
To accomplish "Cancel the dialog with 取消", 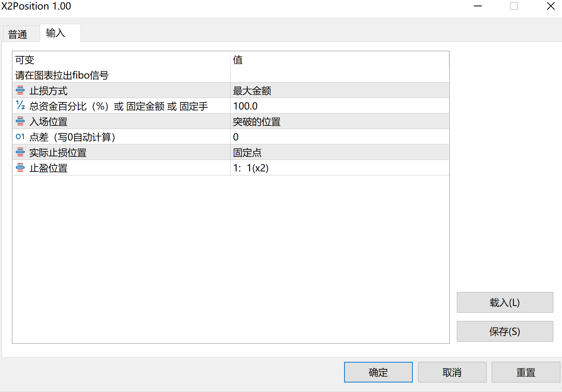I will pyautogui.click(x=452, y=372).
